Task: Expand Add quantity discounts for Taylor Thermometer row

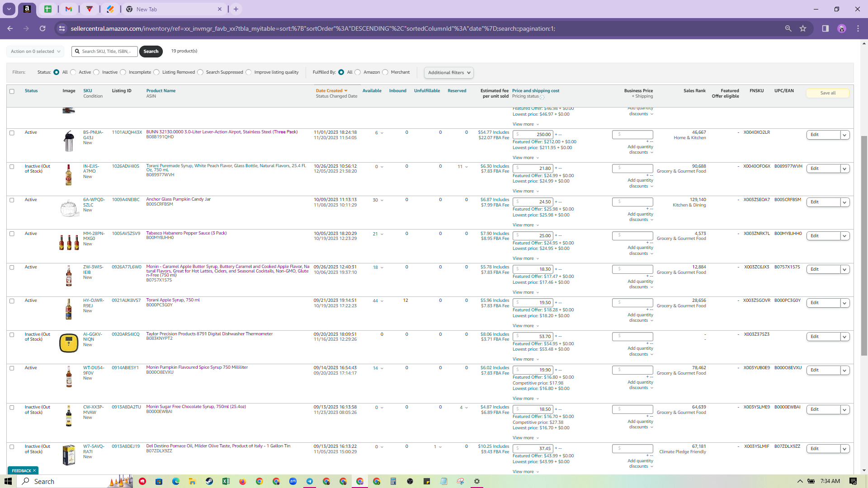Action: pos(641,352)
